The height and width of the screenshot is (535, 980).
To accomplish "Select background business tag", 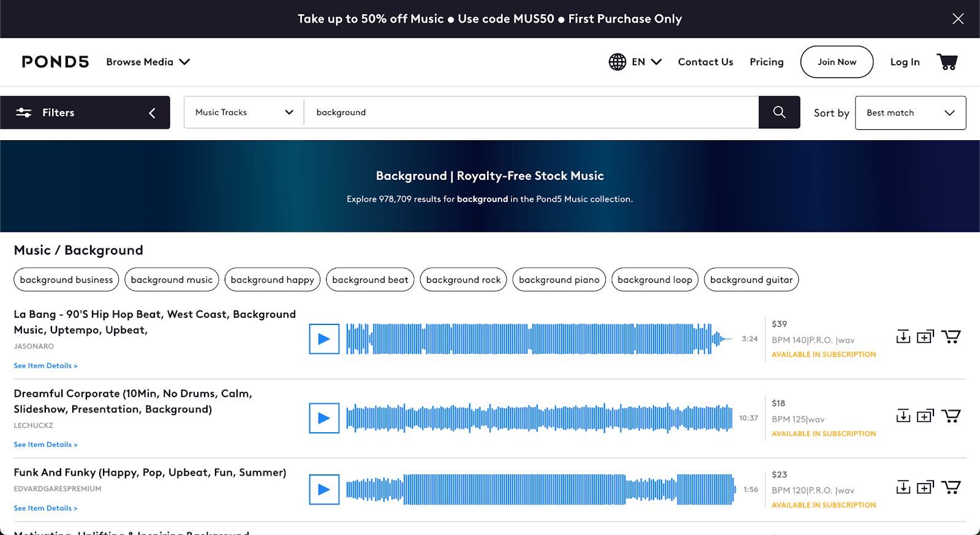I will point(66,280).
